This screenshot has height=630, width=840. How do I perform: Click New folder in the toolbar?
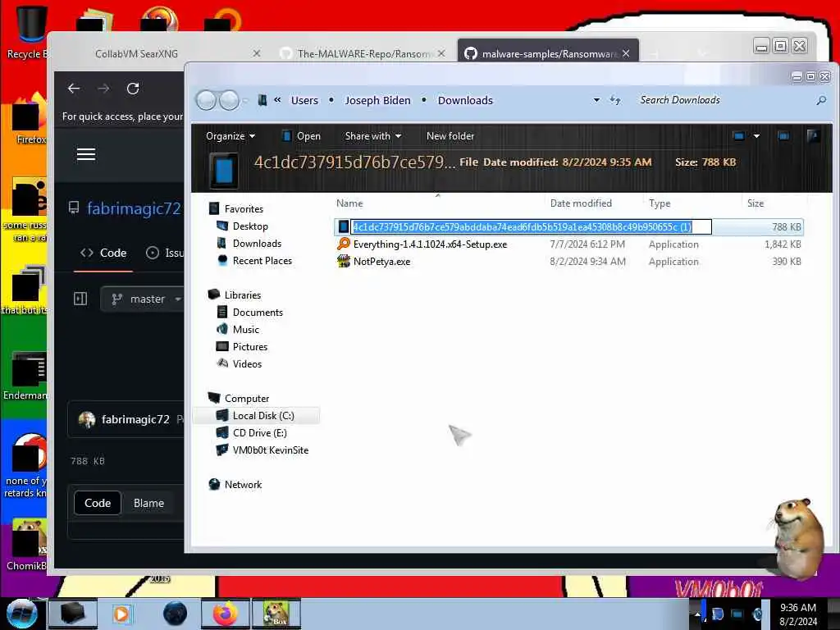(x=450, y=136)
